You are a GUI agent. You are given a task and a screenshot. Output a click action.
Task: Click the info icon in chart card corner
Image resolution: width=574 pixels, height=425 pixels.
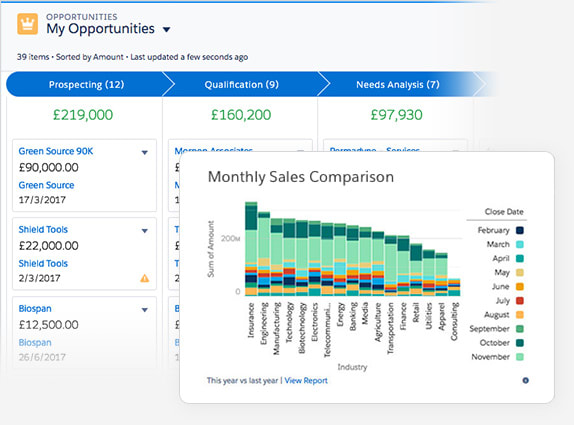[525, 380]
